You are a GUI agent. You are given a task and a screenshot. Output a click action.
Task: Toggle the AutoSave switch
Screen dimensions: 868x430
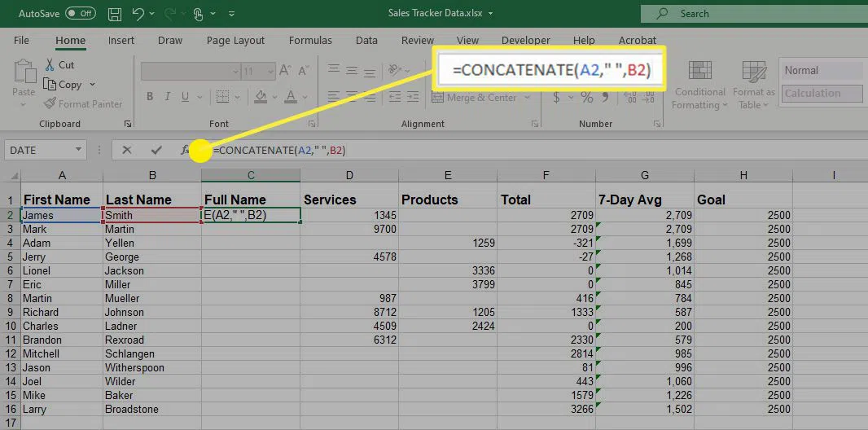(x=80, y=14)
